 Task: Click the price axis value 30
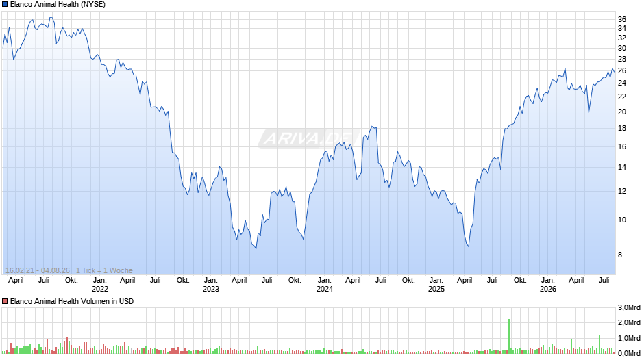click(x=622, y=48)
